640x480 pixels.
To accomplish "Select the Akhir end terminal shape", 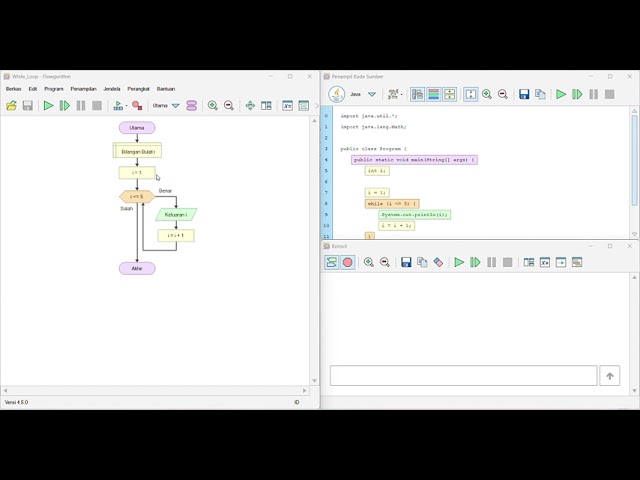I will [137, 269].
